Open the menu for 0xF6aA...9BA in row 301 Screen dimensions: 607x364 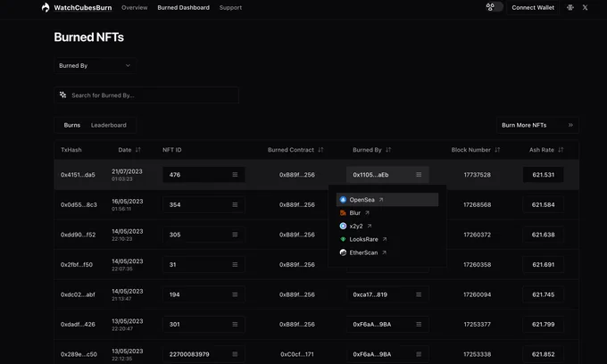419,324
